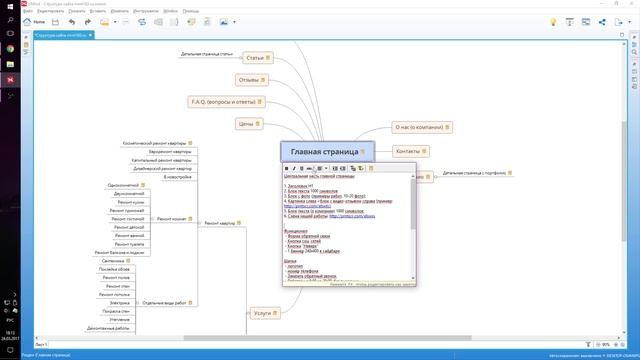The width and height of the screenshot is (640, 360).
Task: Open the notes icon on the Контакты topic
Action: [x=424, y=151]
